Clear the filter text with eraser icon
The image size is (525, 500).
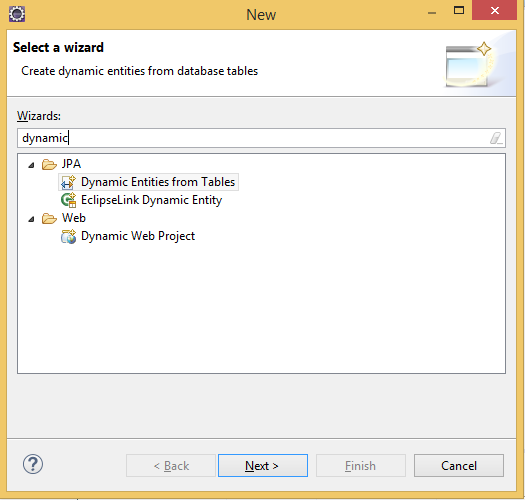496,138
